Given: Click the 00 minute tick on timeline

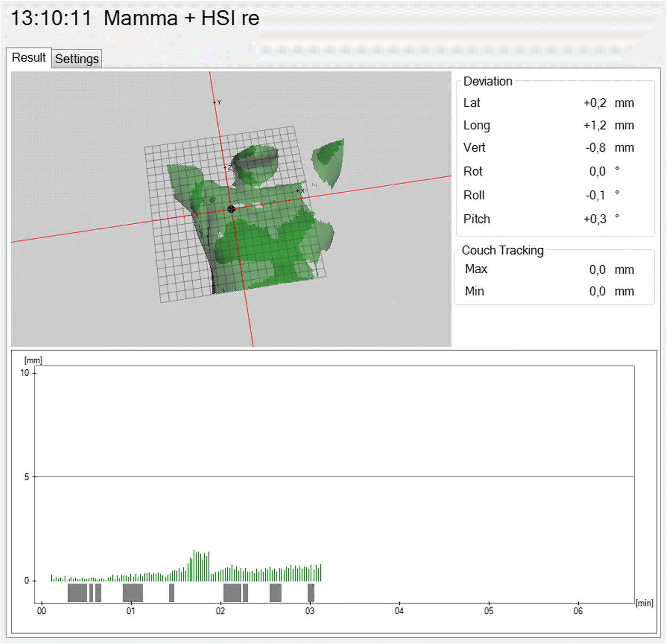Looking at the screenshot, I should click(41, 611).
